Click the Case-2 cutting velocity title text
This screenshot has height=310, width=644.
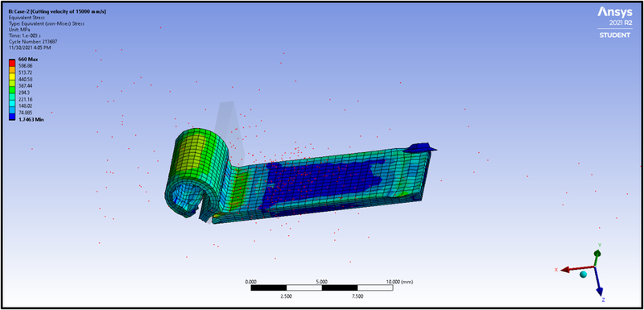pyautogui.click(x=57, y=11)
